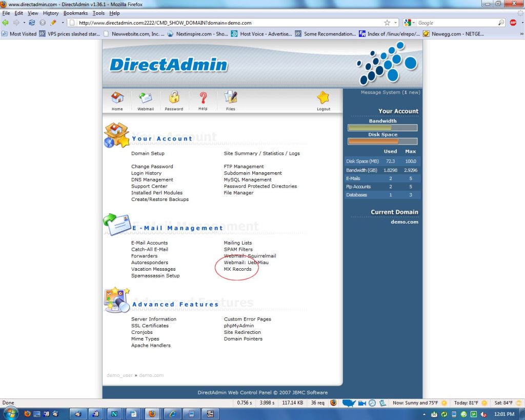Screen dimensions: 525x420
Task: Open DNS Management link
Action: coord(152,179)
